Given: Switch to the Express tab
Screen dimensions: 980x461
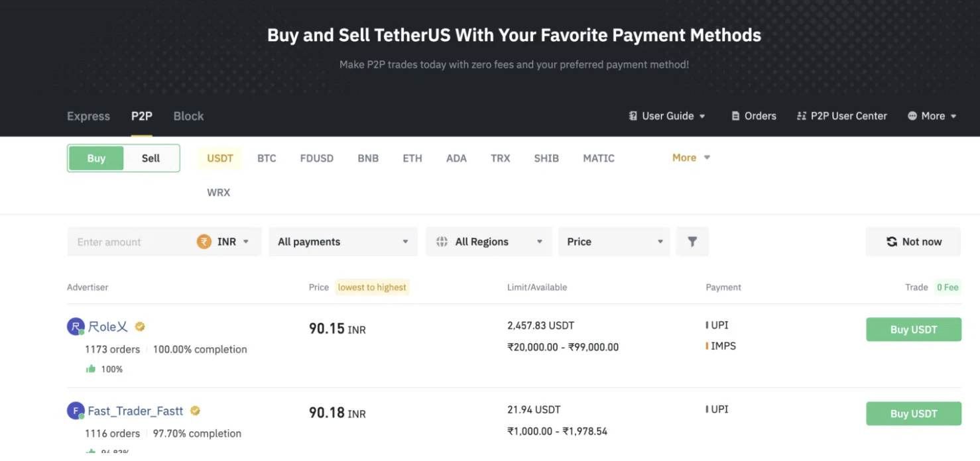Looking at the screenshot, I should click(88, 116).
